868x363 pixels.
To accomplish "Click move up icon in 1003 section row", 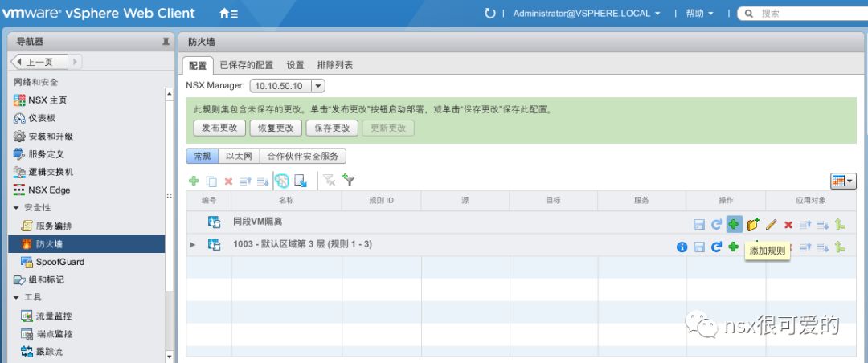I will click(x=805, y=247).
